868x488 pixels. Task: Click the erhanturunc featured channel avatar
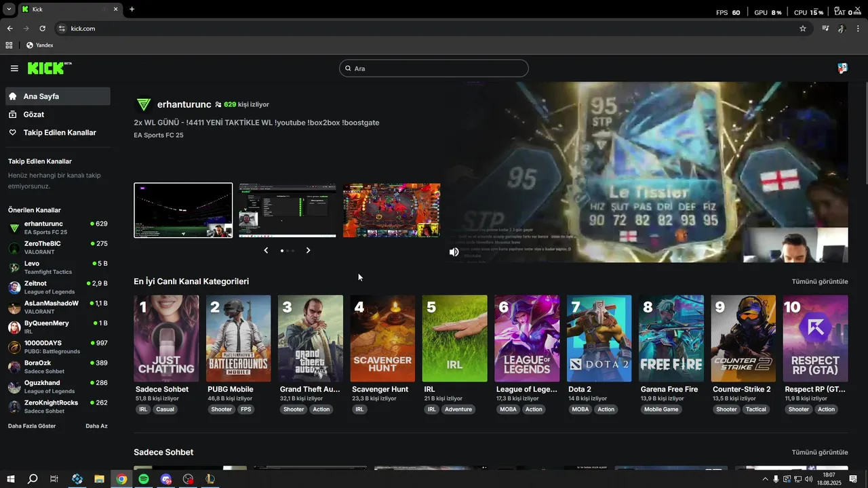pyautogui.click(x=143, y=104)
